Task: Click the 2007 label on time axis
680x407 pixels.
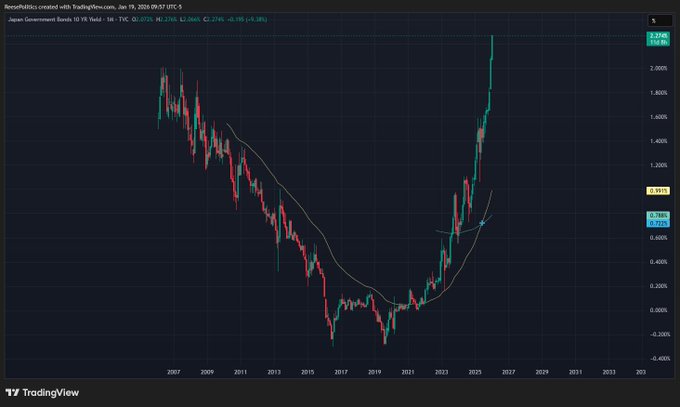Action: [x=174, y=371]
